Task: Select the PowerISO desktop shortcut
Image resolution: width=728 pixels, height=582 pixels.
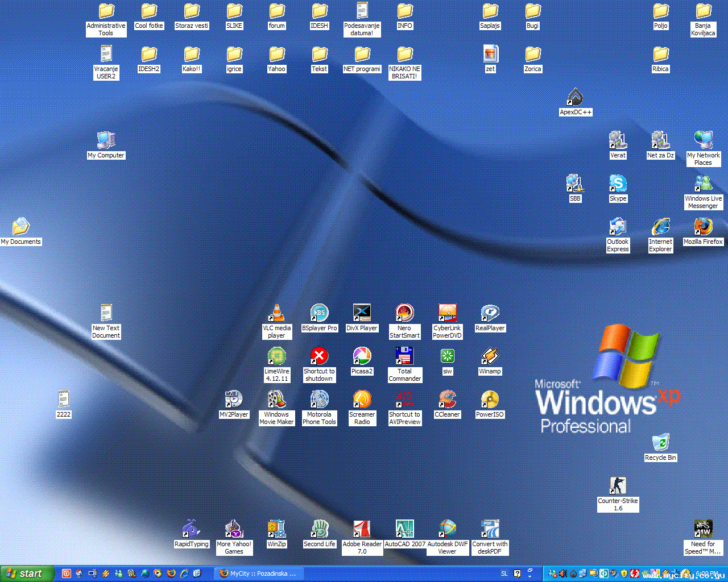Action: [490, 400]
